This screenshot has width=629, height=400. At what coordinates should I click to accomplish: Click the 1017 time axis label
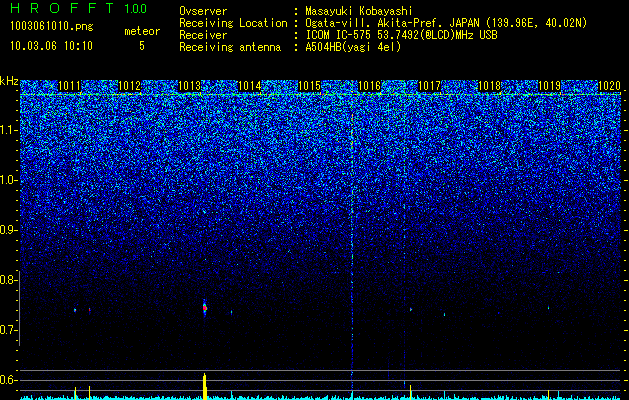429,86
